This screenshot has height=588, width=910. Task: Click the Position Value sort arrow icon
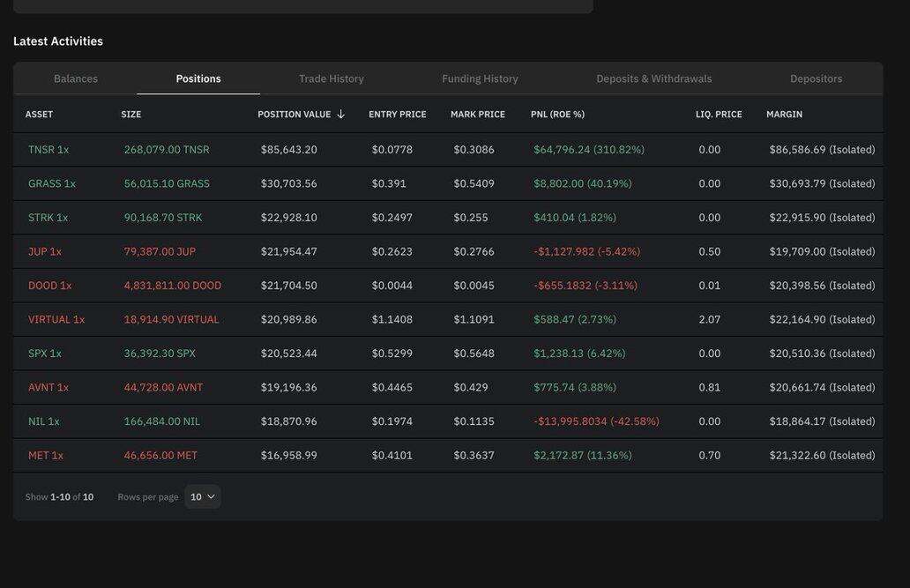[x=341, y=115]
